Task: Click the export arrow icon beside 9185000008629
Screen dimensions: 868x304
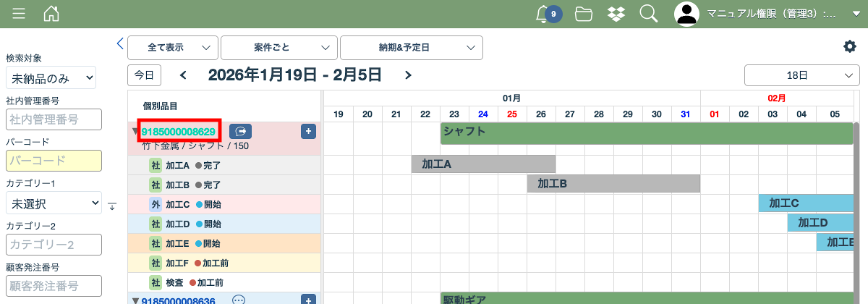Action: pos(240,131)
